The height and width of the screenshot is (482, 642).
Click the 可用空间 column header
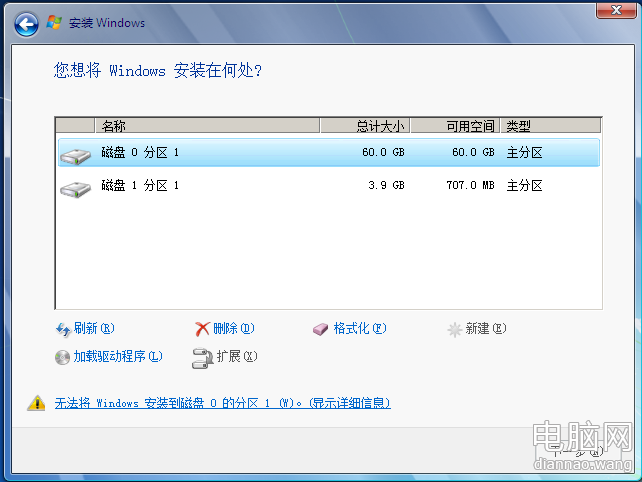click(455, 126)
